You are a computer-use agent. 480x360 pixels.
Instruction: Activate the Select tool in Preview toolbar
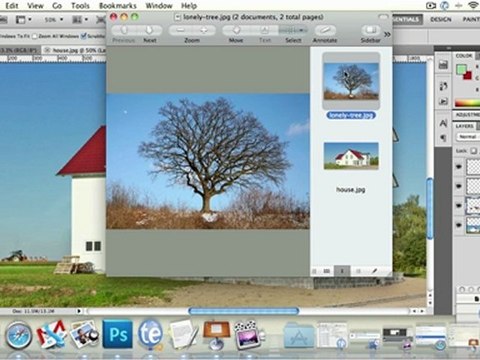(x=293, y=30)
